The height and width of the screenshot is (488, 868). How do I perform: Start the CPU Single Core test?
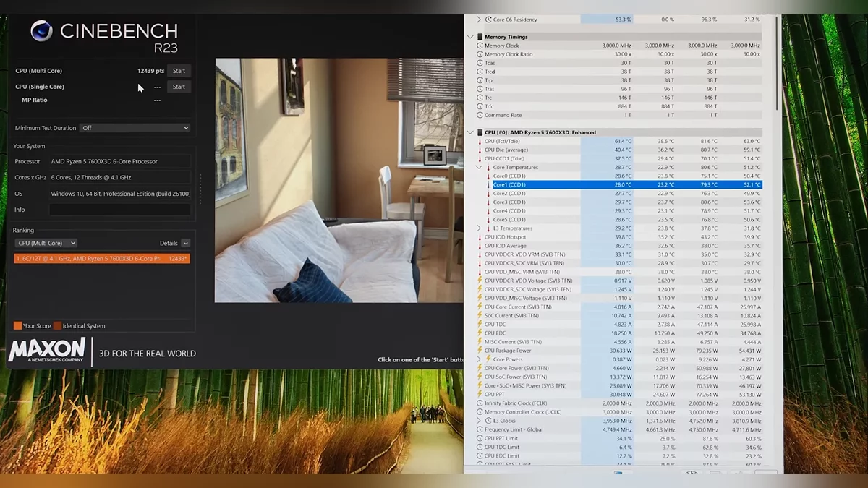coord(179,87)
